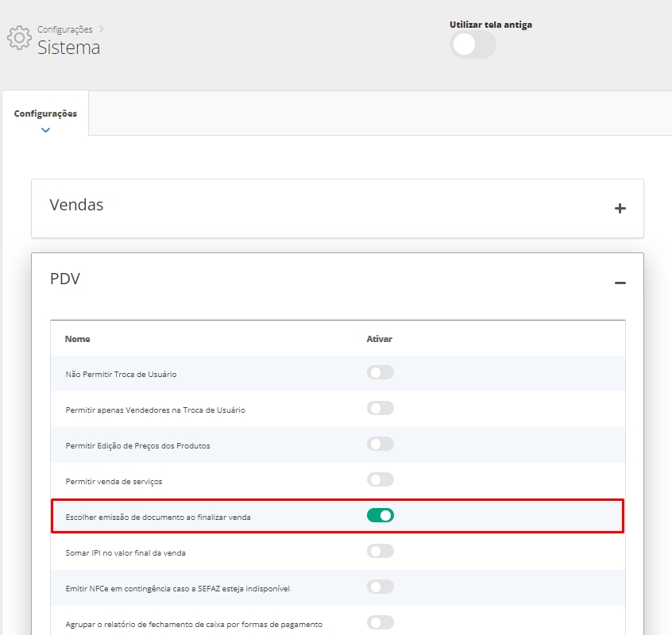Click the blue chevron under Configurações tab
The width and height of the screenshot is (672, 635).
point(45,130)
